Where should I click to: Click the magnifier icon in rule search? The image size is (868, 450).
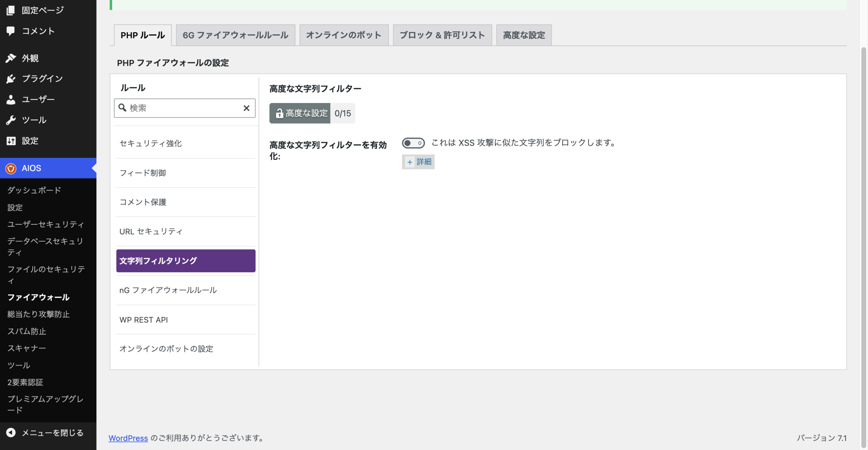pos(122,108)
